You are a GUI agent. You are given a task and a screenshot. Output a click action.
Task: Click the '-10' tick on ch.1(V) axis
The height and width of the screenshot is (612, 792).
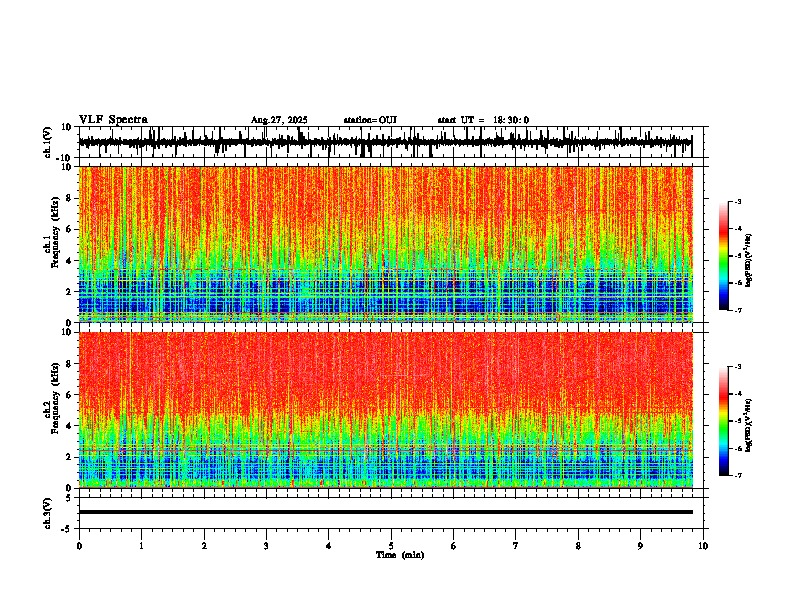click(x=65, y=158)
